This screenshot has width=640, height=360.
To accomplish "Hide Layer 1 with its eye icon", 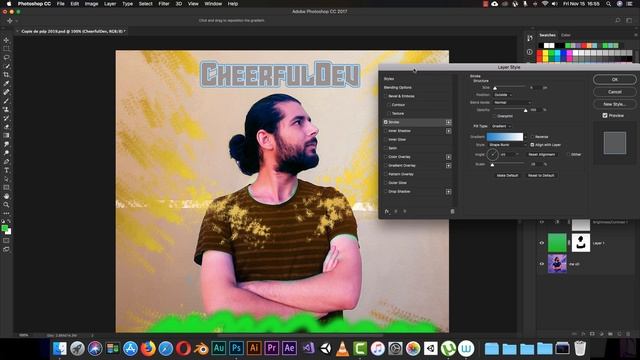I will pyautogui.click(x=542, y=243).
